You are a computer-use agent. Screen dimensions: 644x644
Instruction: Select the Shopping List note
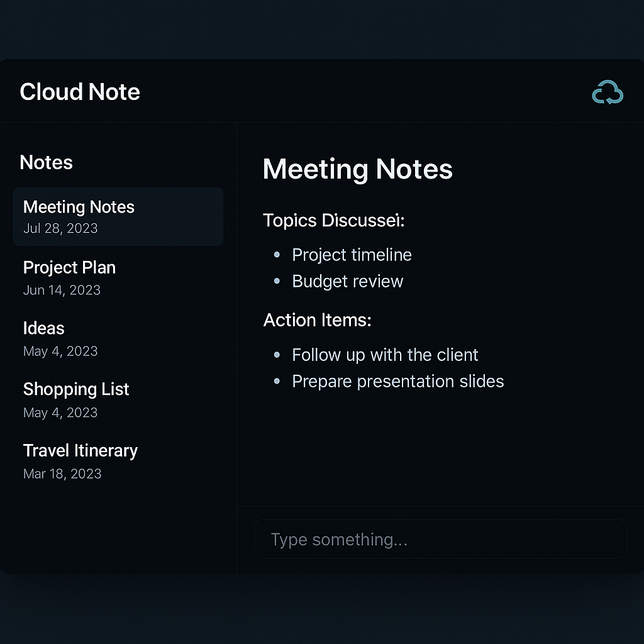tap(75, 389)
